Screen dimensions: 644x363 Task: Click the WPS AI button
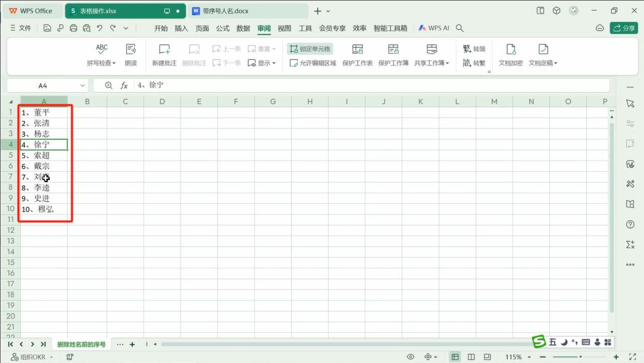pyautogui.click(x=434, y=28)
